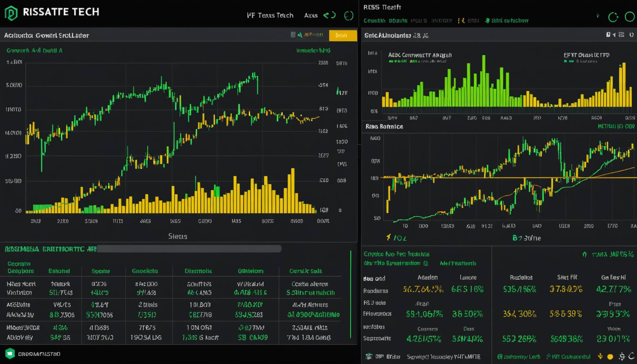This screenshot has height=364, width=637.
Task: Open the yellow bracket control before Bnes tab
Action: (x=461, y=21)
